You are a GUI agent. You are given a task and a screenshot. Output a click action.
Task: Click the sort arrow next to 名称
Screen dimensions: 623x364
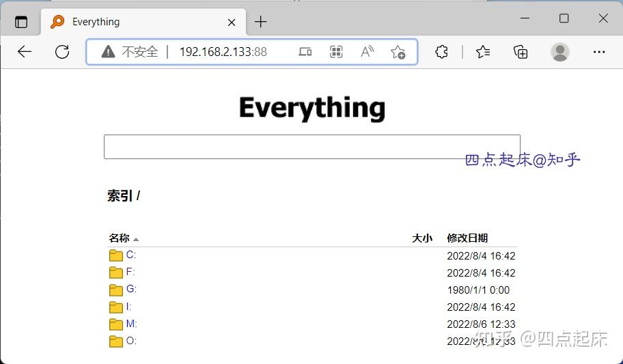136,239
